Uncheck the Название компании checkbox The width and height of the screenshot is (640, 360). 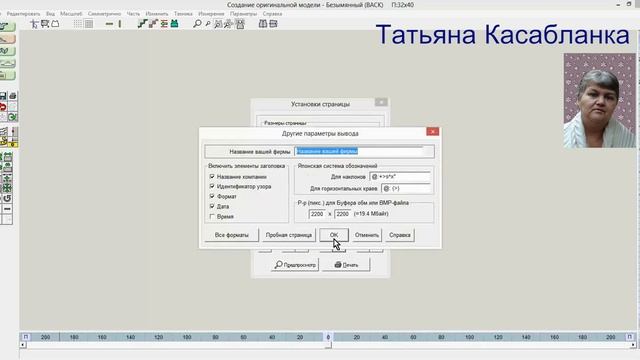(212, 176)
